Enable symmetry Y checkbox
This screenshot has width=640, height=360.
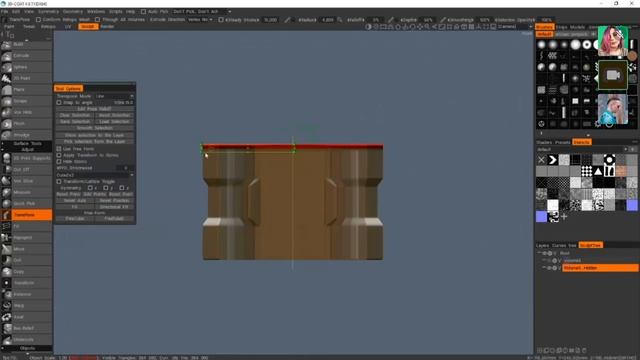106,188
